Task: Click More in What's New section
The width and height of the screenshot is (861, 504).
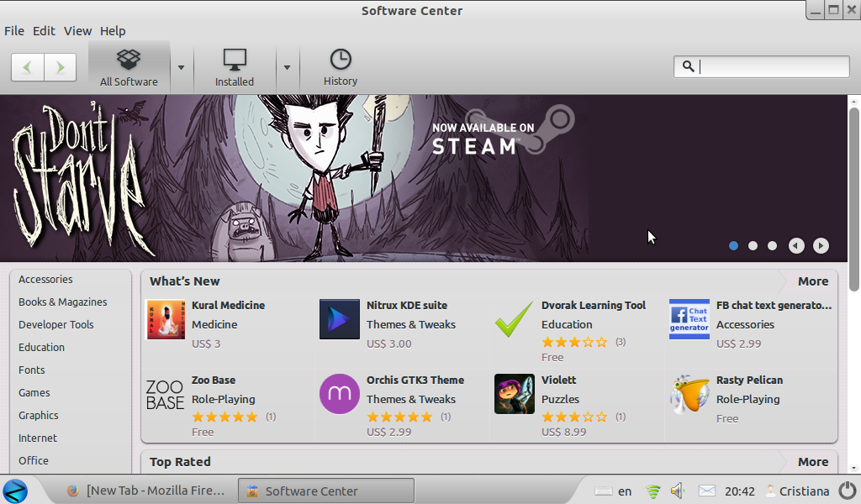Action: (x=813, y=281)
